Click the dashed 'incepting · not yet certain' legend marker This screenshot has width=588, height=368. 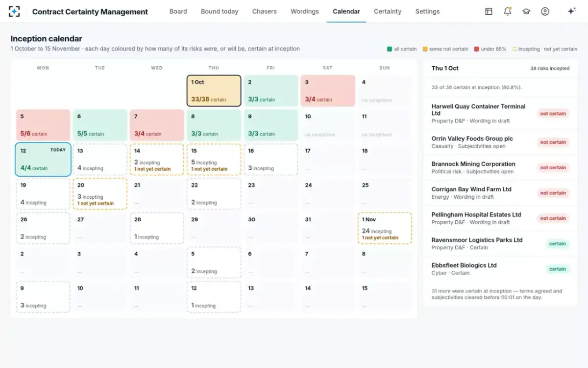[514, 49]
